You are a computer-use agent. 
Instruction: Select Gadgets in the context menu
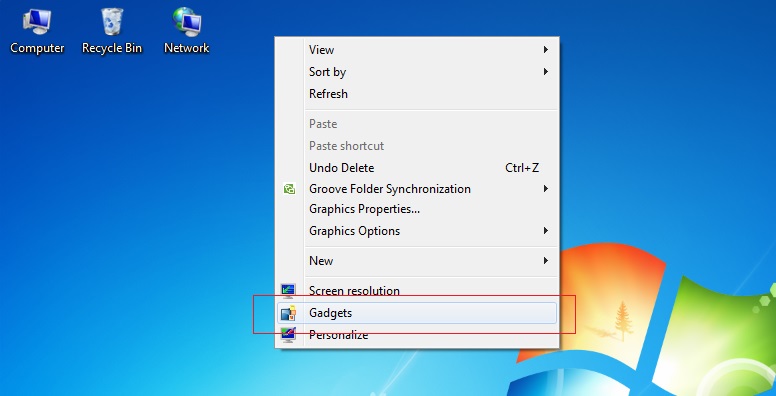[417, 313]
